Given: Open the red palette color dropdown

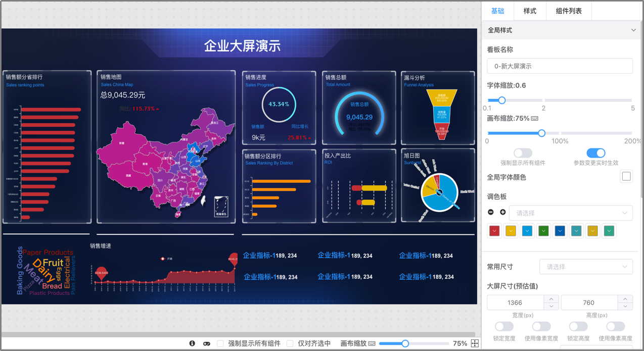Looking at the screenshot, I should [x=494, y=231].
